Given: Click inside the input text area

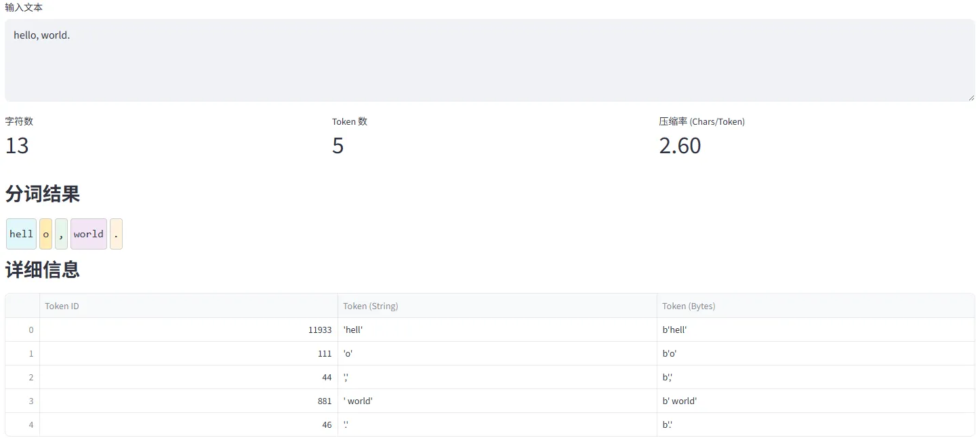Looking at the screenshot, I should pos(488,61).
